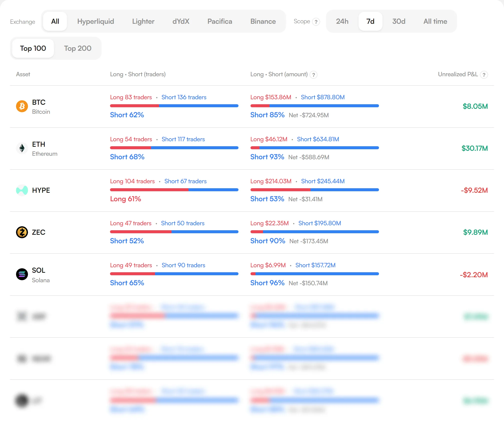Click 'Net -$173.45M' in ZEC row
This screenshot has height=434, width=504.
(x=309, y=241)
